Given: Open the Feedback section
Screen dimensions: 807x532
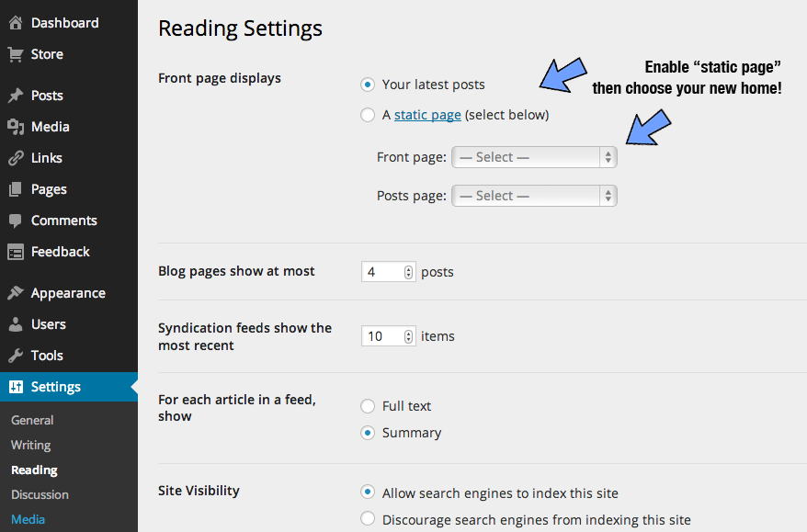Looking at the screenshot, I should coord(16,251).
